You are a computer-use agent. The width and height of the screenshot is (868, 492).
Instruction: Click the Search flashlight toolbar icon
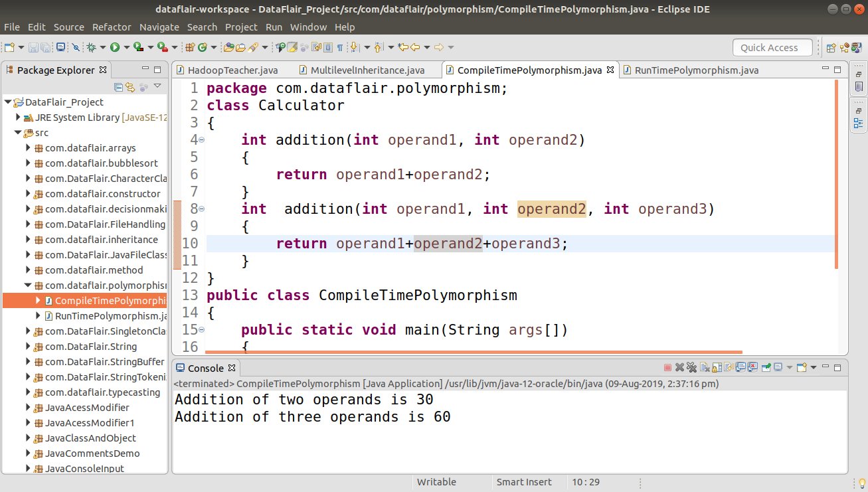coord(252,47)
